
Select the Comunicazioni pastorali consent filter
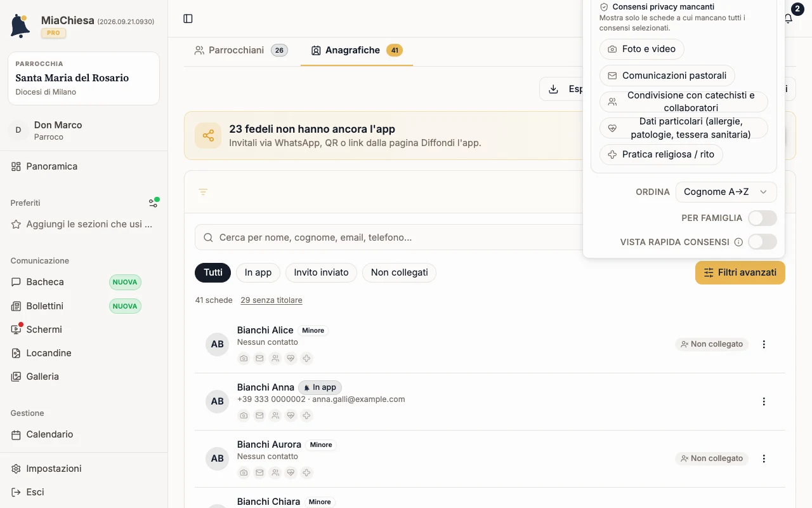tap(667, 76)
